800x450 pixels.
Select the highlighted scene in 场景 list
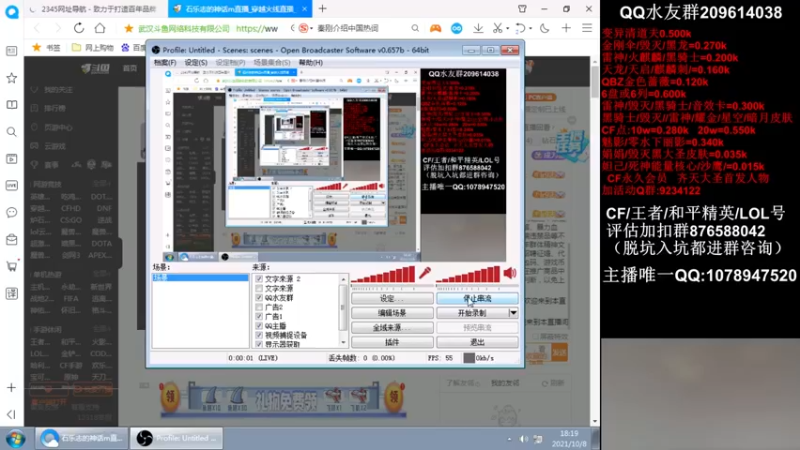click(201, 278)
